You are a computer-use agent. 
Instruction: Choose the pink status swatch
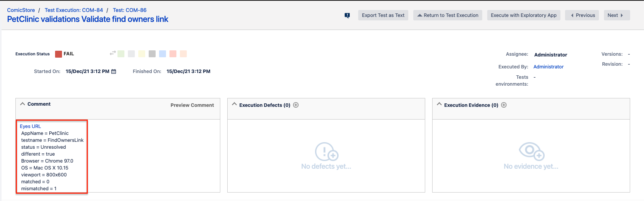coord(173,54)
